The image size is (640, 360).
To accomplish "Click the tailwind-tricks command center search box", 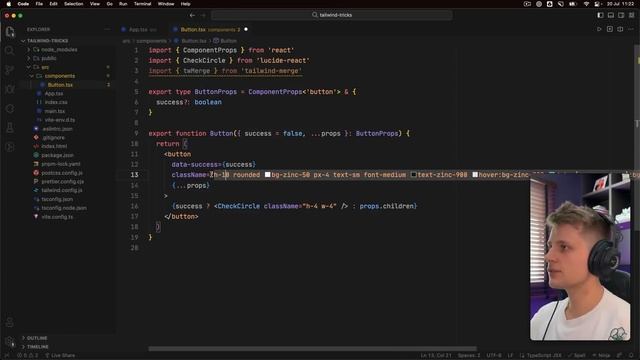I will point(332,15).
